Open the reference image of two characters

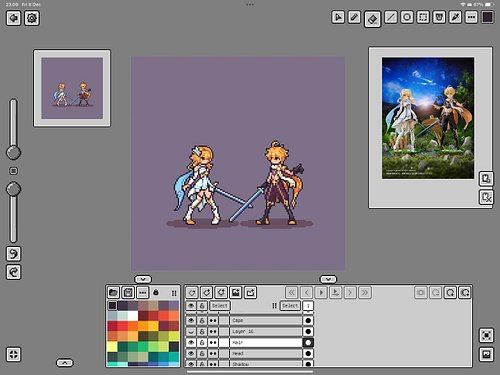coord(428,118)
